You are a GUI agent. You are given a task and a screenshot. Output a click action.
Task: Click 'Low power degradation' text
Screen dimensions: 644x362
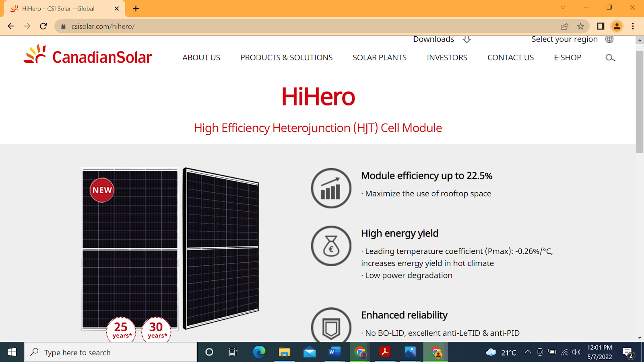coord(409,276)
